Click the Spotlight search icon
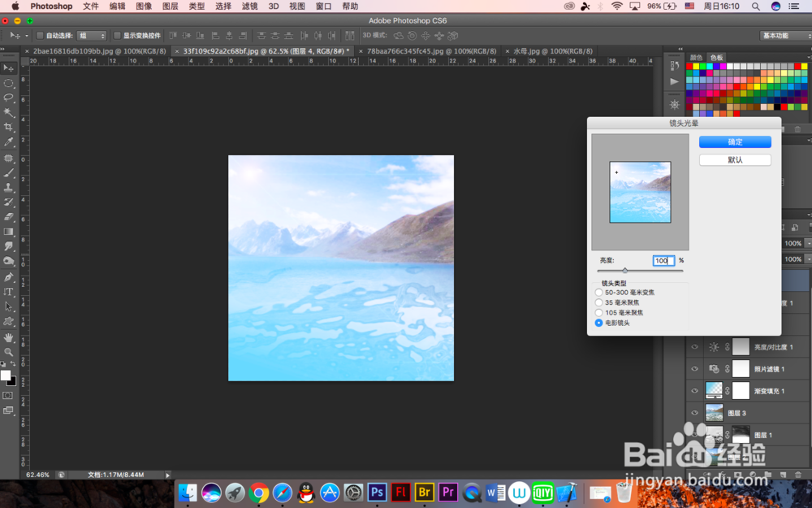This screenshot has width=812, height=508. [755, 7]
